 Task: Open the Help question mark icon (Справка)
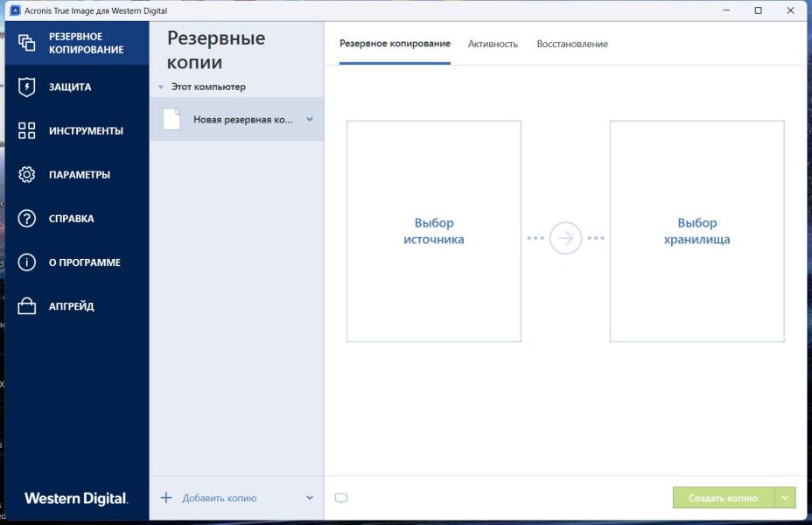[x=27, y=218]
